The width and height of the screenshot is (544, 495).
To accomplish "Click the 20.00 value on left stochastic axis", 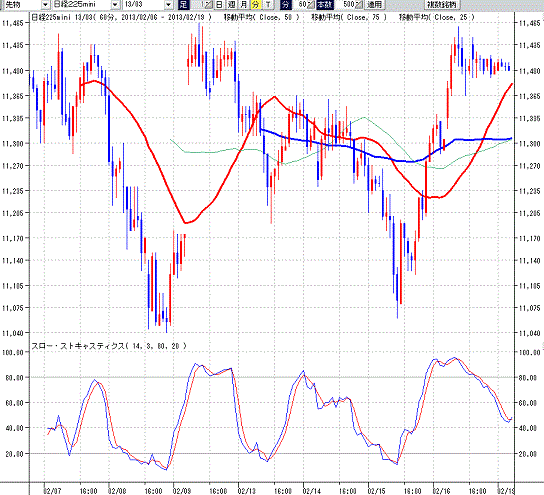I will point(15,454).
